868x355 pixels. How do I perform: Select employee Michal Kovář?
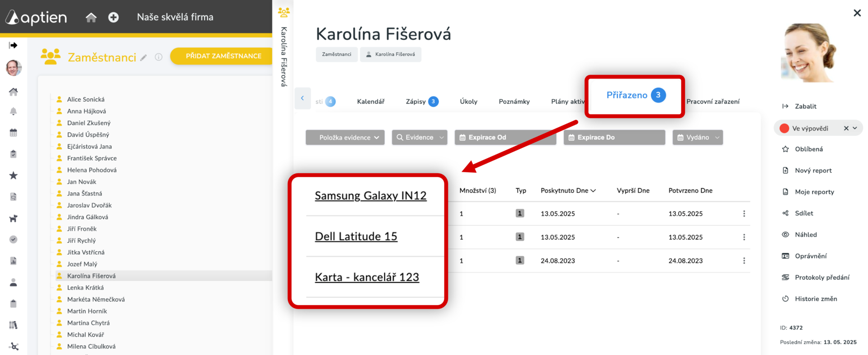click(x=85, y=335)
